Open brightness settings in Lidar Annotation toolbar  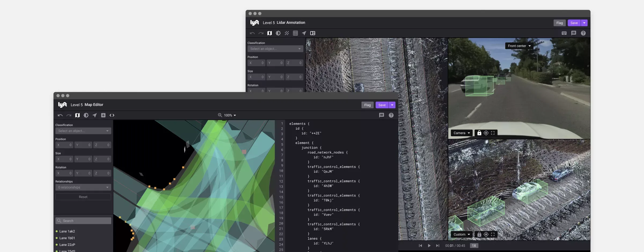[x=278, y=33]
